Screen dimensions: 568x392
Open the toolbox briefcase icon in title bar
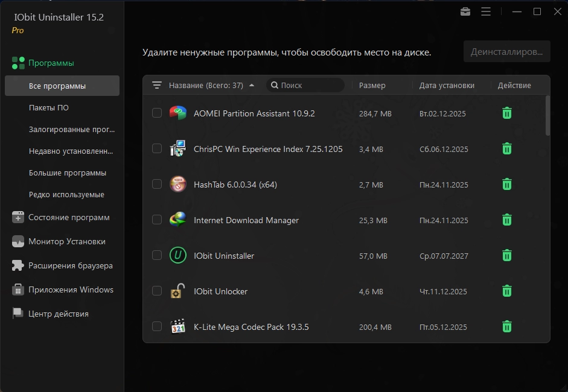click(465, 11)
